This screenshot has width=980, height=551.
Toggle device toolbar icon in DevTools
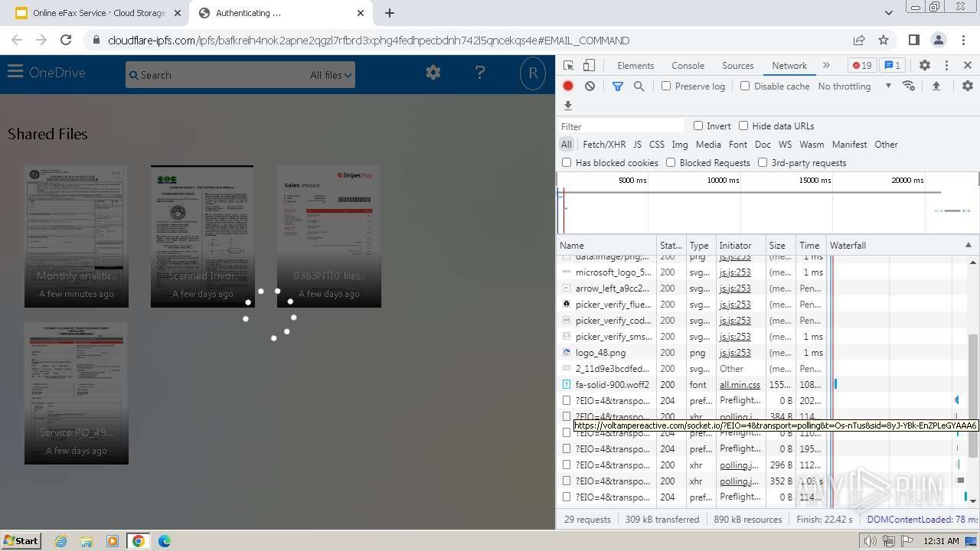[x=589, y=66]
